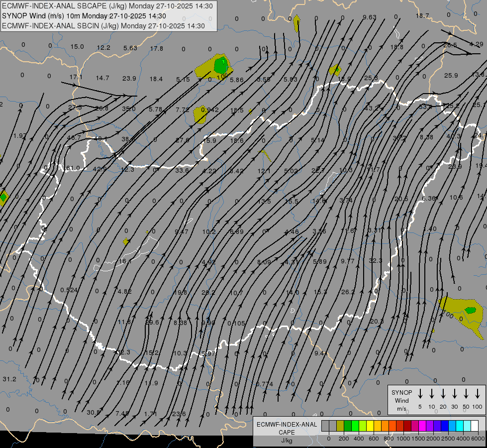
Task: Pick the 50 m/s legend wind arrow
Action: coord(466,394)
